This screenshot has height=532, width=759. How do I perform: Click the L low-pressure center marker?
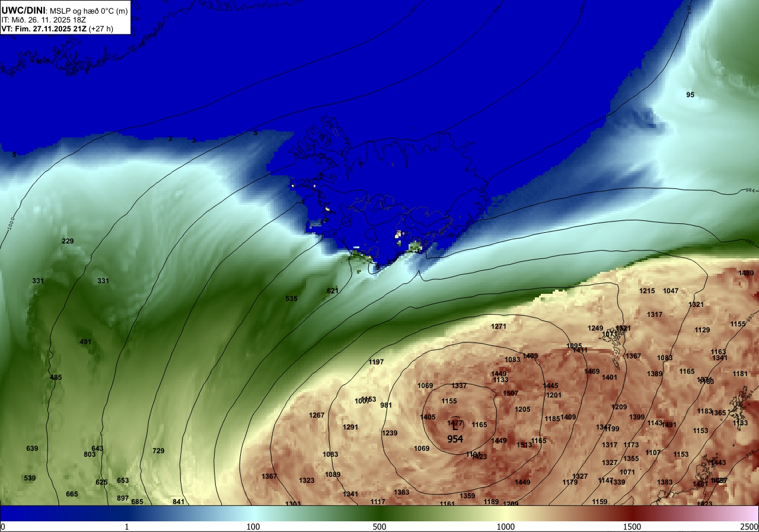point(455,426)
